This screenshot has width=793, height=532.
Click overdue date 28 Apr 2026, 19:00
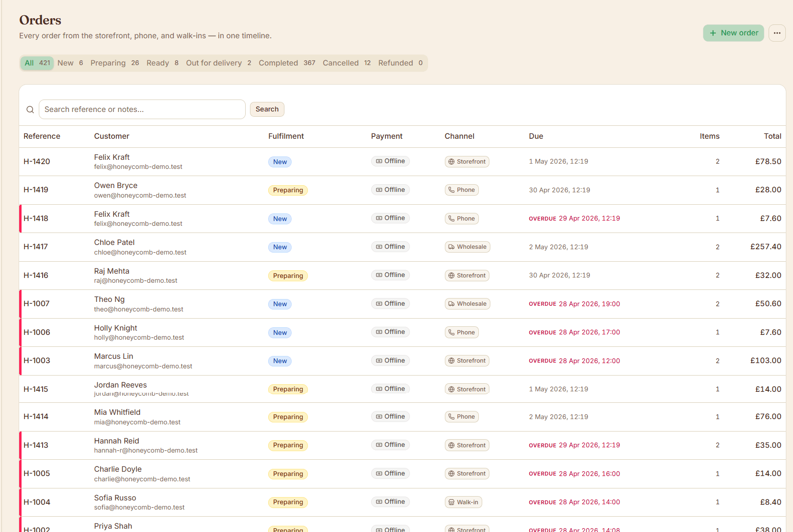(x=589, y=304)
